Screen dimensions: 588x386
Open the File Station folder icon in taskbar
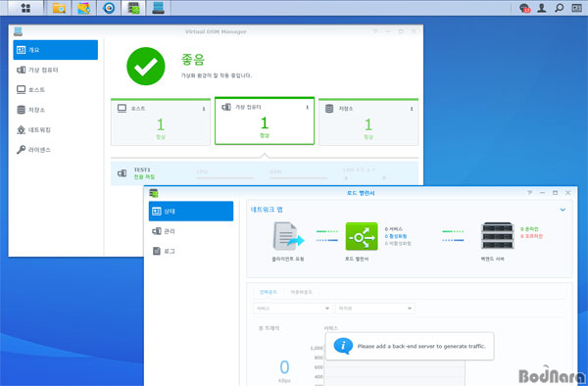coord(59,8)
